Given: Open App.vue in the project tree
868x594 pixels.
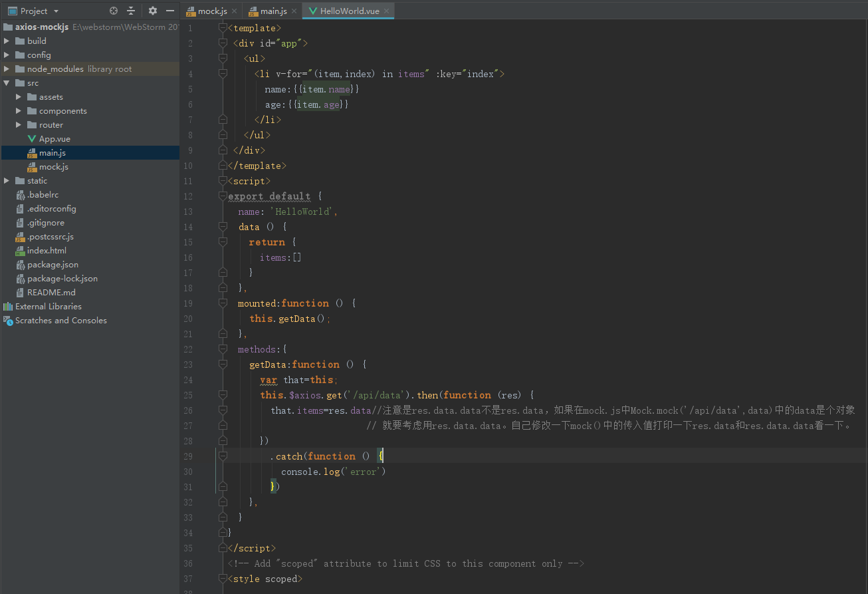Looking at the screenshot, I should point(54,139).
